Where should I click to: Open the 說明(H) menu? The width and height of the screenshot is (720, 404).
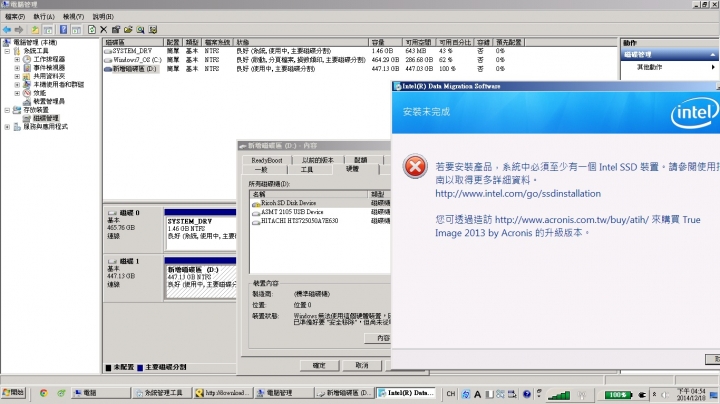[103, 17]
